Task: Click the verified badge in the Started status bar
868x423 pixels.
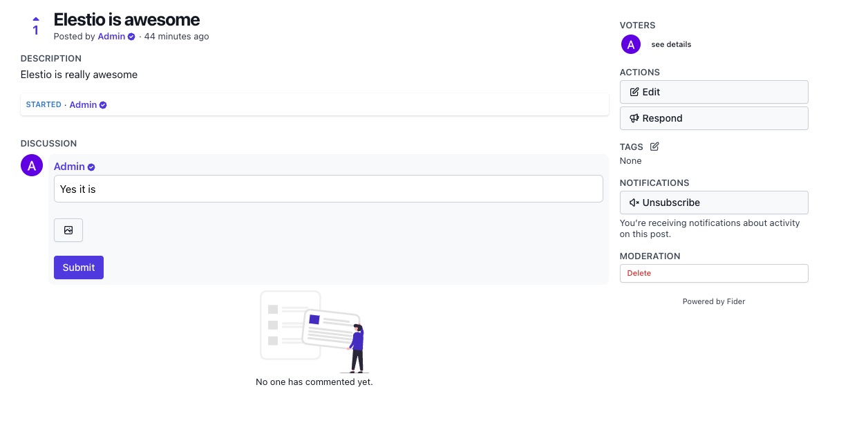Action: (102, 104)
